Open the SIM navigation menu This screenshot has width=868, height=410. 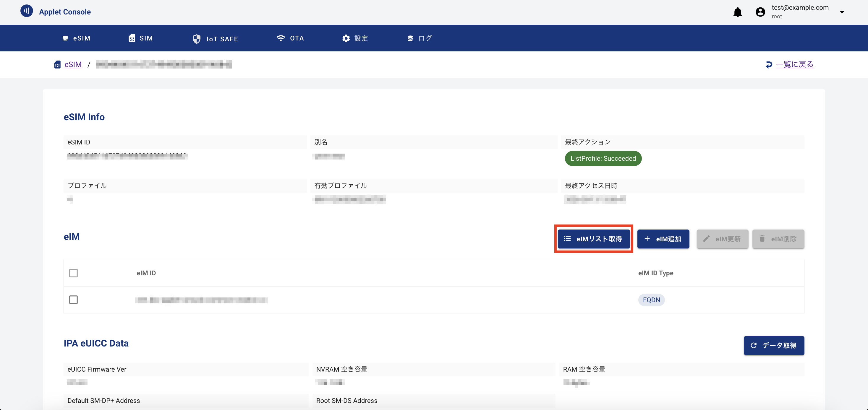coord(140,38)
